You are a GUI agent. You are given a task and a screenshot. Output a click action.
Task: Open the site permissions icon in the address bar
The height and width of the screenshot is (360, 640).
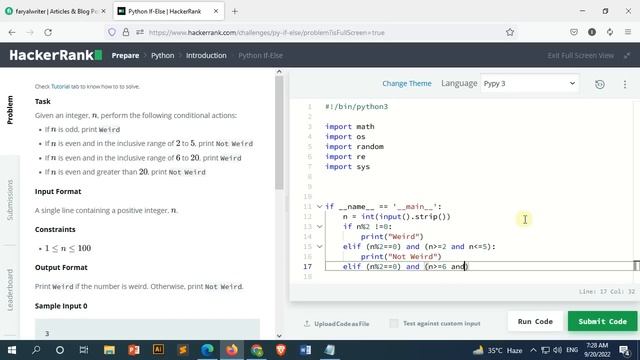pos(140,32)
